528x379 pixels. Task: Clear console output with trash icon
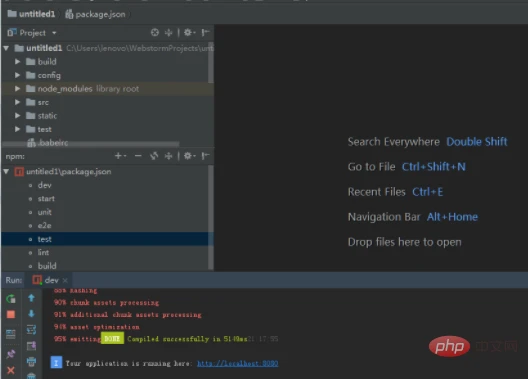coord(31,376)
